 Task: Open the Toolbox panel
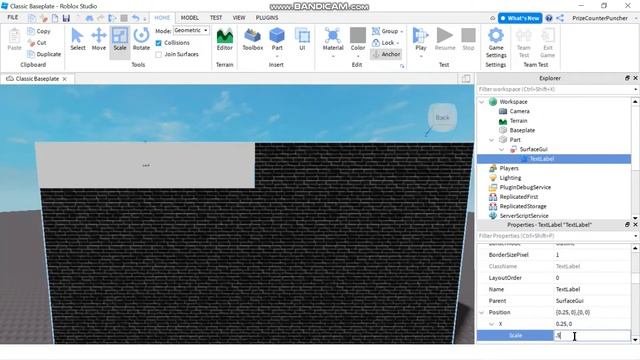(253, 40)
